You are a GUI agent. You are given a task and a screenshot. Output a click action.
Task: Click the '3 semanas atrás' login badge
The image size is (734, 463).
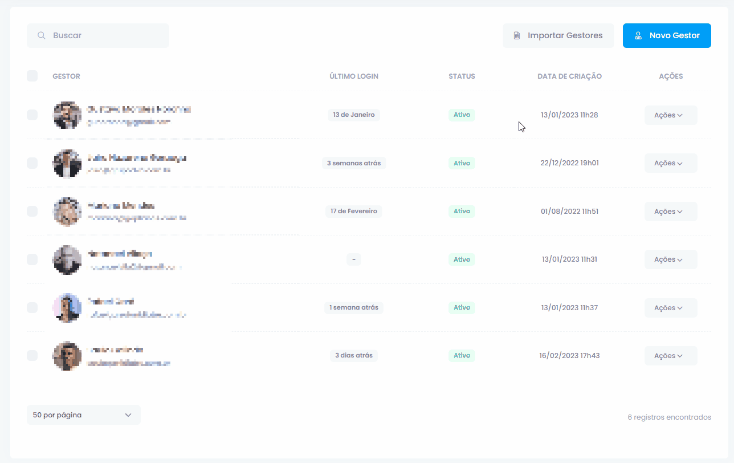(x=354, y=163)
